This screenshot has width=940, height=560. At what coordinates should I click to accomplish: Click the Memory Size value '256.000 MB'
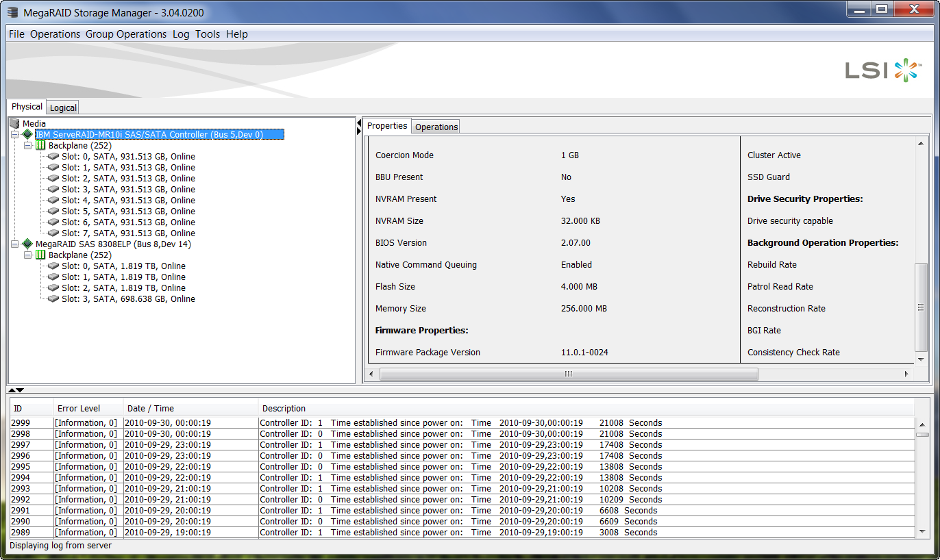pos(584,308)
